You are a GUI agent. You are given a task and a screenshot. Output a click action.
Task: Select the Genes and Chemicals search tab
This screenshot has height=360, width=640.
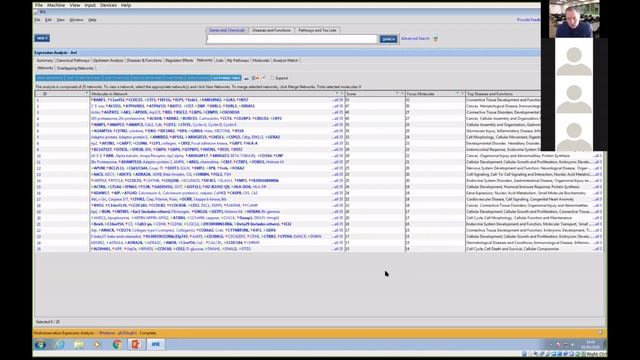[227, 30]
